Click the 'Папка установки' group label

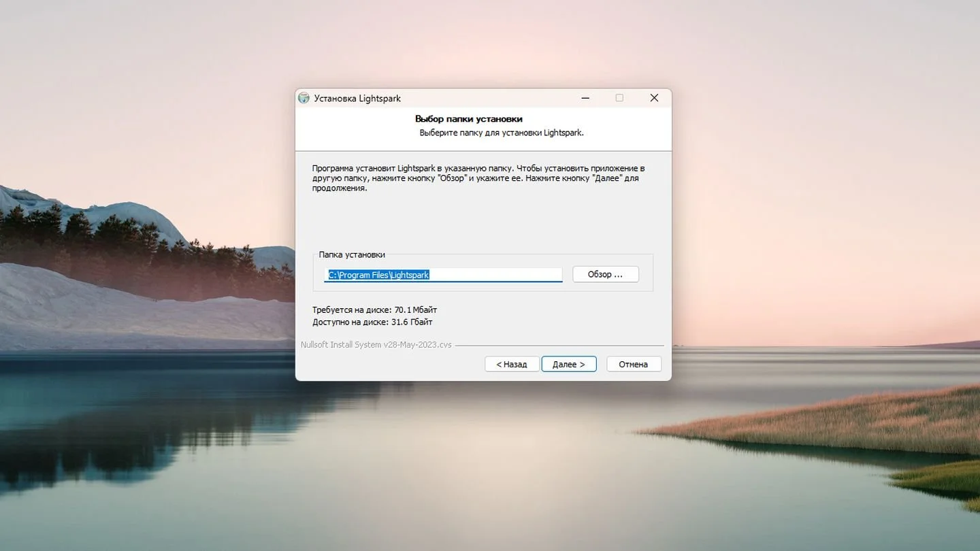[352, 254]
